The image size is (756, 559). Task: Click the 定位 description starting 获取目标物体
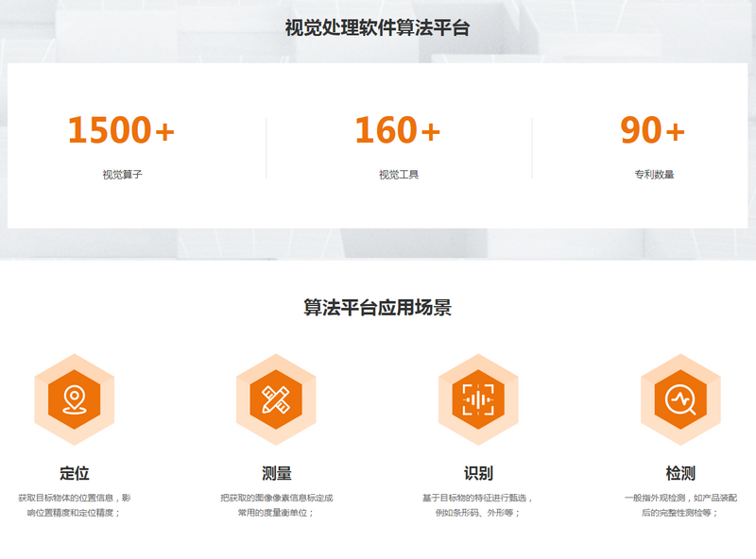75,505
